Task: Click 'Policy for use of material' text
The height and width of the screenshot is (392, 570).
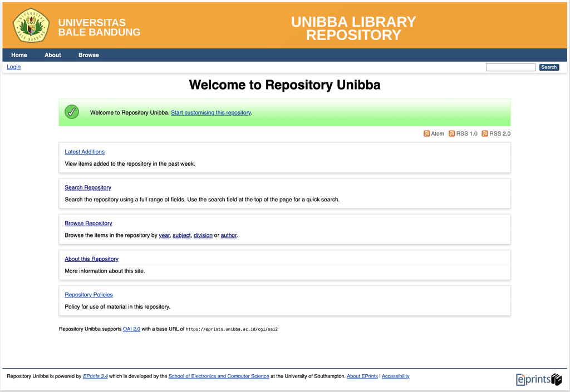Action: tap(117, 307)
